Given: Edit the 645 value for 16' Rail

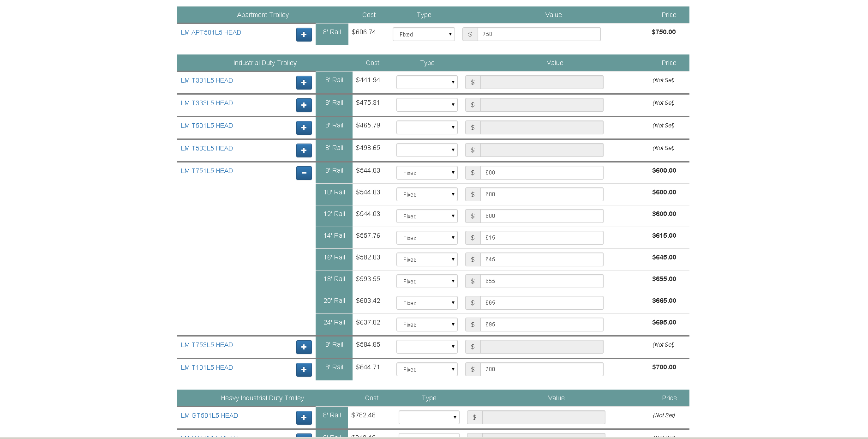Looking at the screenshot, I should click(x=542, y=259).
